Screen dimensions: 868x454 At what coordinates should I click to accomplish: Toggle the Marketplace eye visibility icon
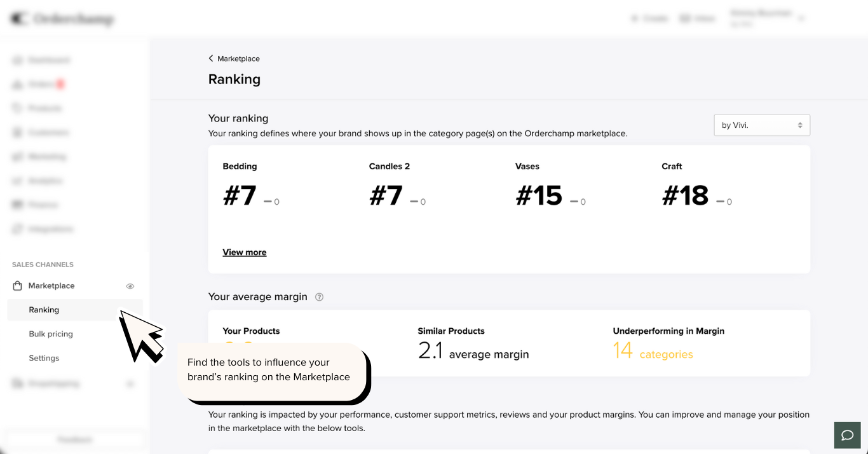pyautogui.click(x=130, y=286)
